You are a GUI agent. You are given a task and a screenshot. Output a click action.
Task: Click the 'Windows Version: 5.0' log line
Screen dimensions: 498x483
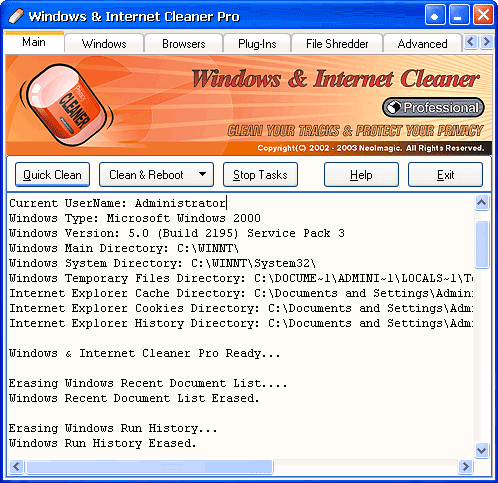coord(177,233)
